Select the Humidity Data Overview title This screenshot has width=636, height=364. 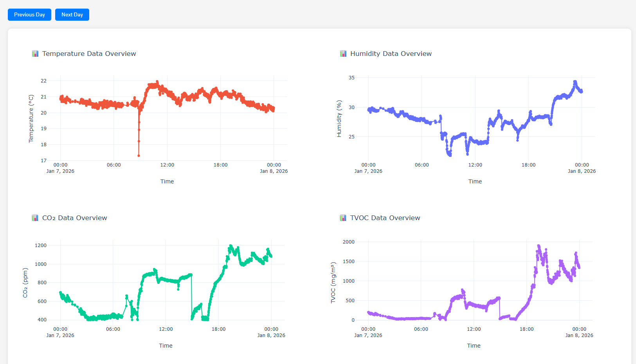391,54
